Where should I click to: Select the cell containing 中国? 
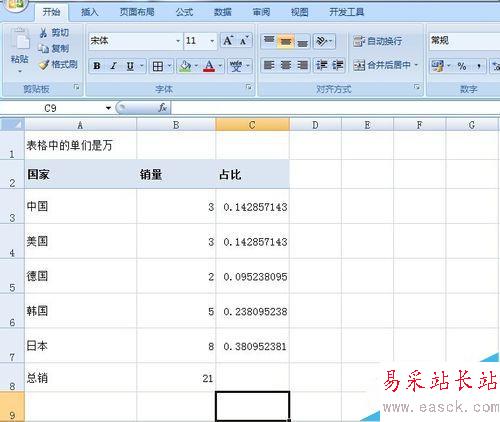(80, 206)
